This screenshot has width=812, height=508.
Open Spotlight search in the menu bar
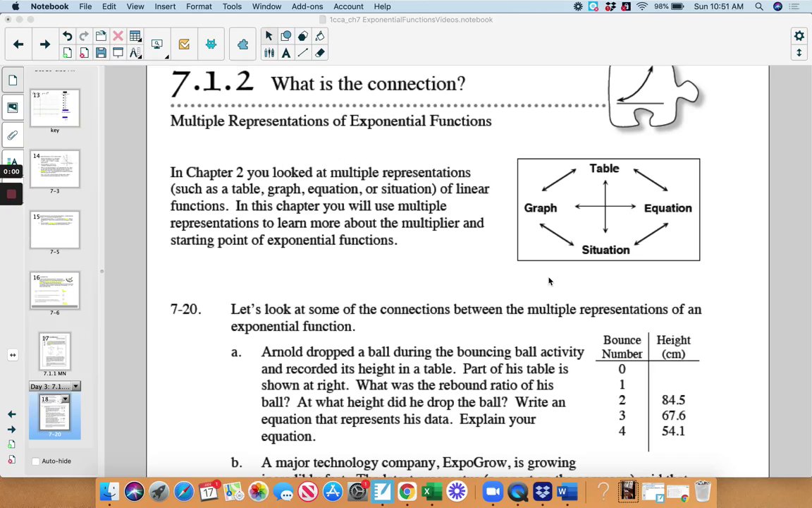point(758,6)
